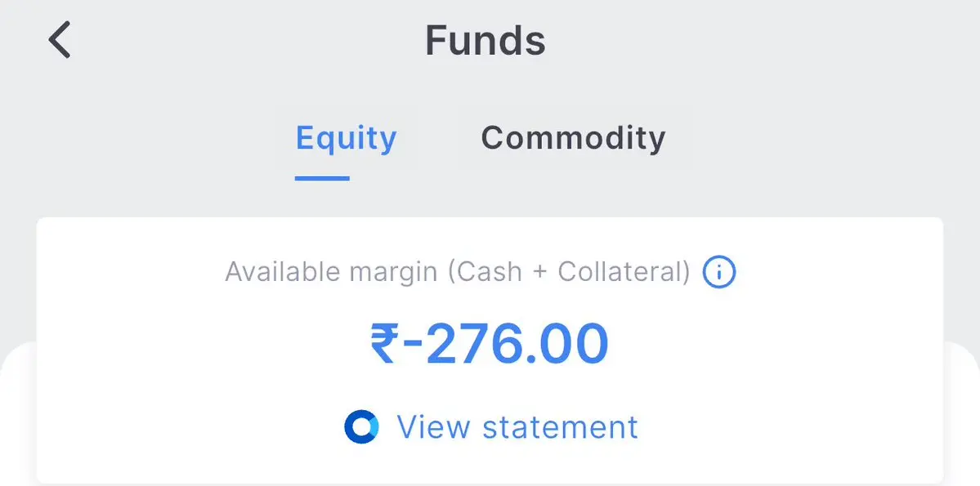This screenshot has width=980, height=486.
Task: Tap the rounded sheet corner at bottom right
Action: [962, 375]
